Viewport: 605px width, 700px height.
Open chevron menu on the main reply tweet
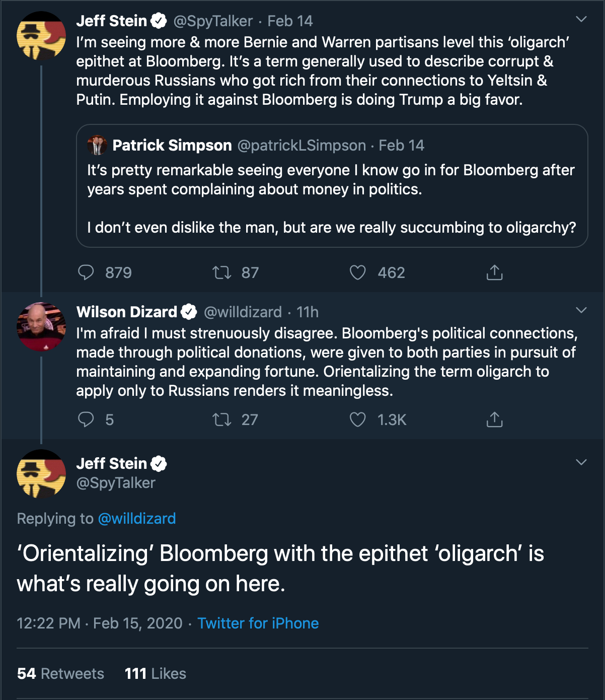pyautogui.click(x=581, y=462)
